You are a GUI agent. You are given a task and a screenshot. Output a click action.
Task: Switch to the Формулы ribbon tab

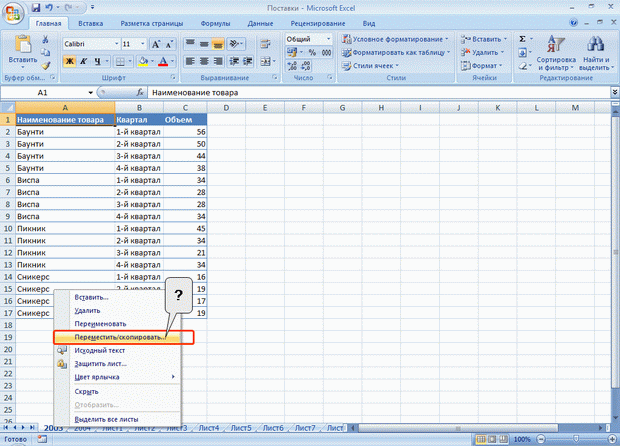click(215, 23)
